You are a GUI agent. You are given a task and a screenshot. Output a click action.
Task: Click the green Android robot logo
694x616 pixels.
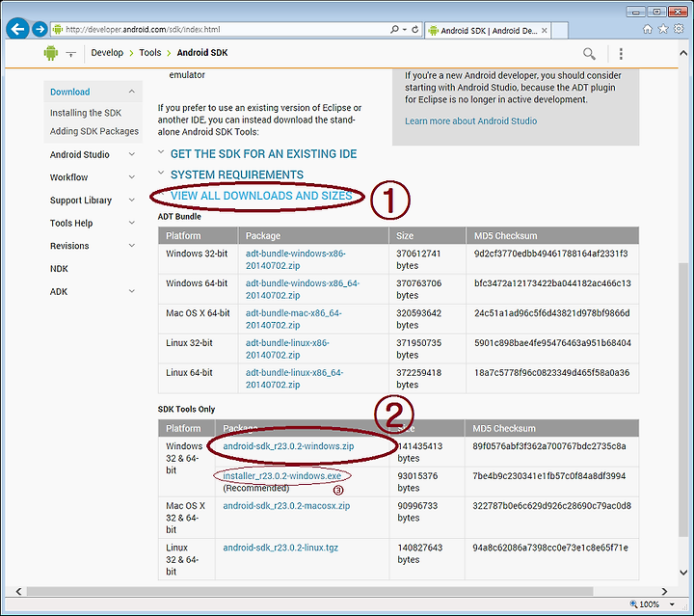click(x=51, y=53)
